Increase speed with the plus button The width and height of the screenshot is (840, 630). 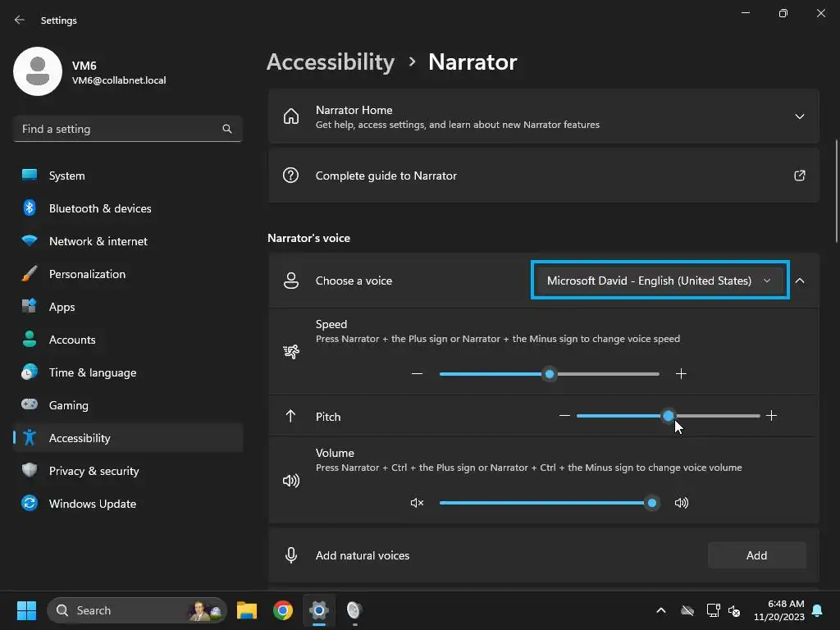pyautogui.click(x=681, y=373)
